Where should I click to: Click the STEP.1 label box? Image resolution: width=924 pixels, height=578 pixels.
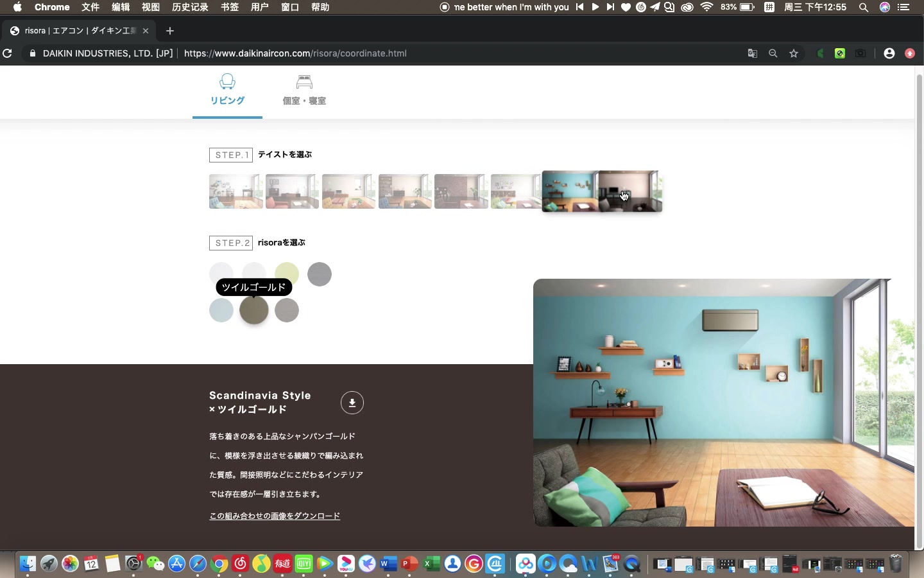(231, 155)
